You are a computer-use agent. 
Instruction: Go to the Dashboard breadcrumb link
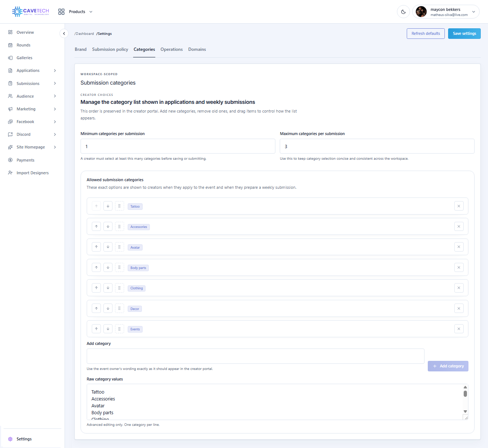click(x=84, y=34)
